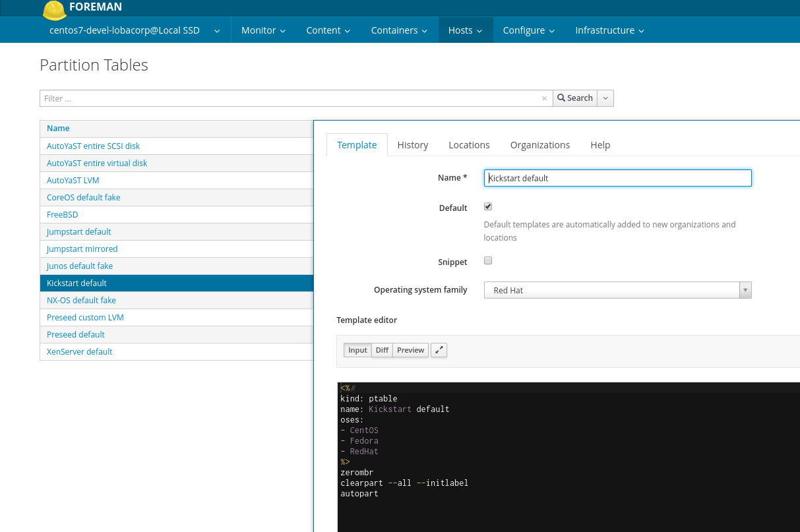Select the Diff editor mode button
The height and width of the screenshot is (532, 800).
coord(382,350)
